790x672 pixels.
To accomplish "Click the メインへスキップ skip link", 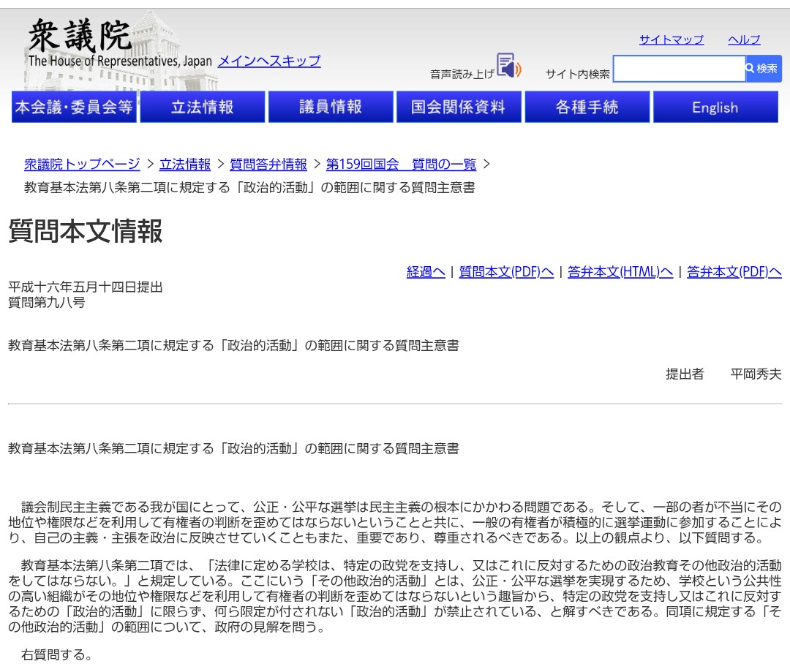I will pyautogui.click(x=269, y=61).
